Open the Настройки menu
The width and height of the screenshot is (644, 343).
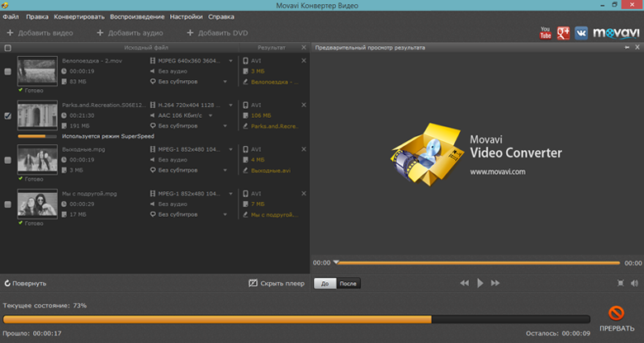(186, 16)
